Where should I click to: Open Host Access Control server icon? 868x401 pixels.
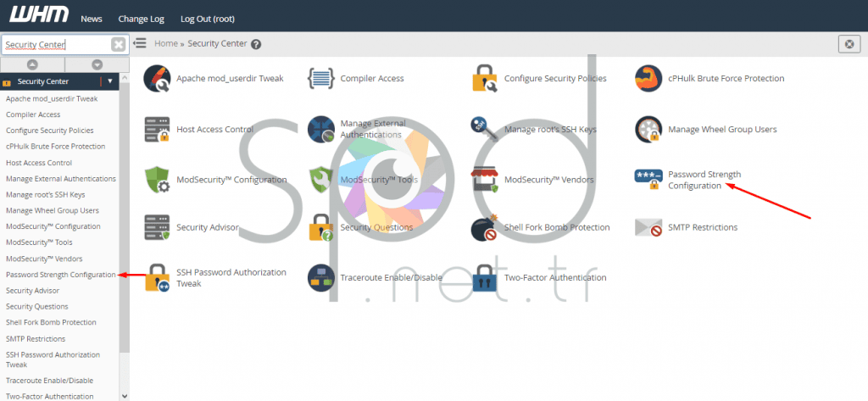(157, 130)
